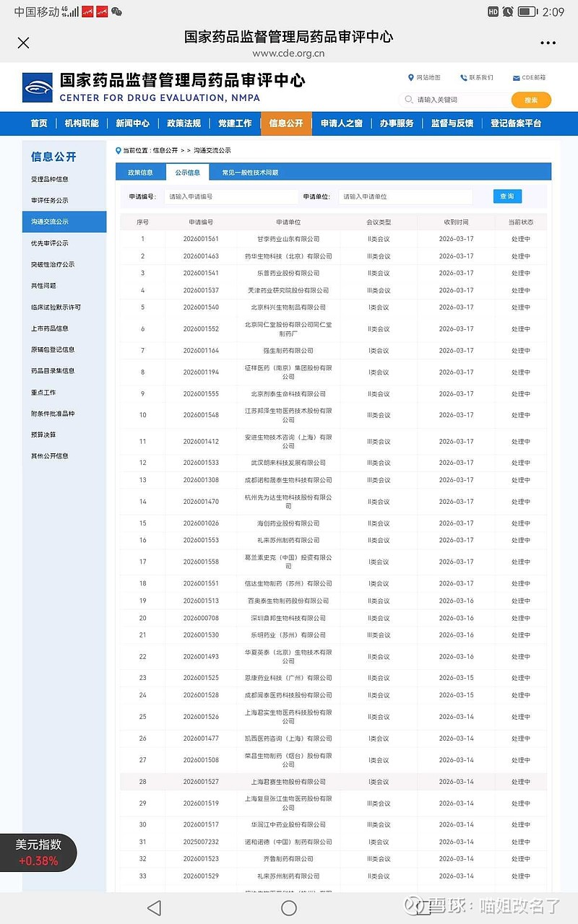Open the 新闻中心 navigation menu
578x924 pixels.
click(133, 123)
